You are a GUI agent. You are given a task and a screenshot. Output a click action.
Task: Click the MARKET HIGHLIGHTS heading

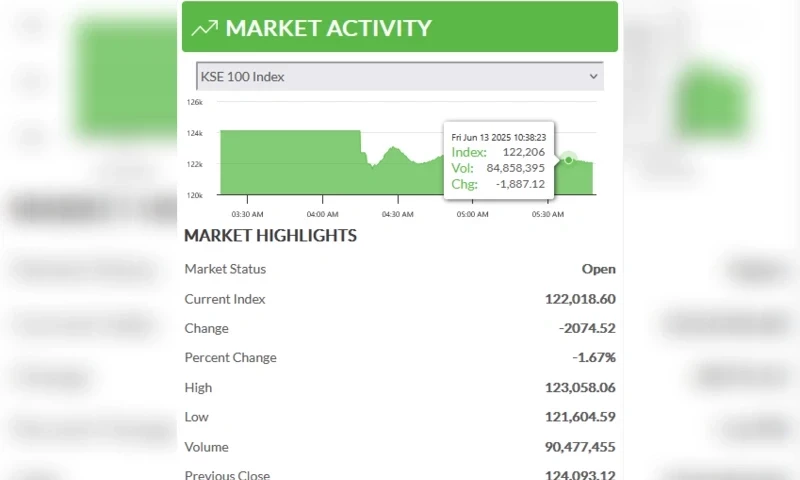pos(270,236)
